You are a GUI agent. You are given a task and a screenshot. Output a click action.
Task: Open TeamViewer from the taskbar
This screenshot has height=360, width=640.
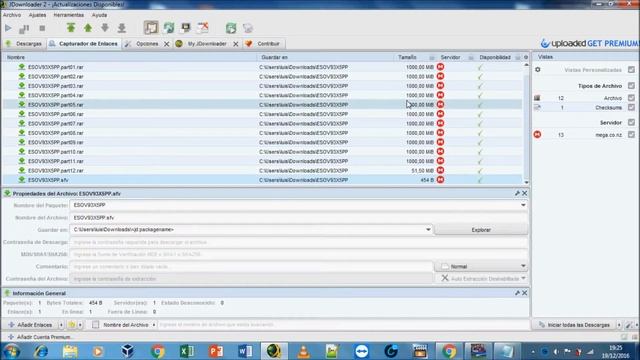(x=362, y=351)
